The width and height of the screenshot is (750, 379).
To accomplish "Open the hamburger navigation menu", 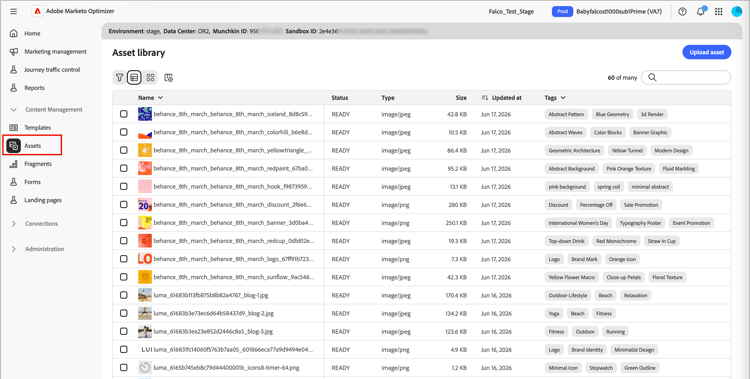I will [x=13, y=11].
